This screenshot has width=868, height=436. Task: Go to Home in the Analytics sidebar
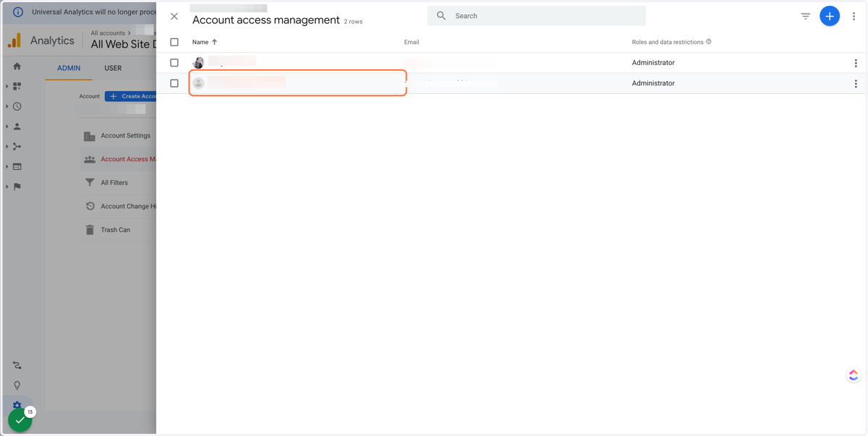click(17, 67)
